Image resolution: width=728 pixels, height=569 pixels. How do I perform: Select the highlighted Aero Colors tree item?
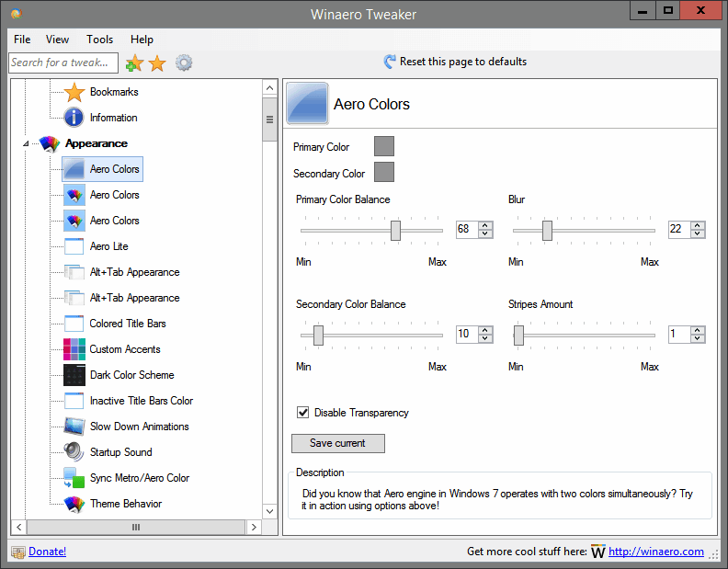pos(102,169)
